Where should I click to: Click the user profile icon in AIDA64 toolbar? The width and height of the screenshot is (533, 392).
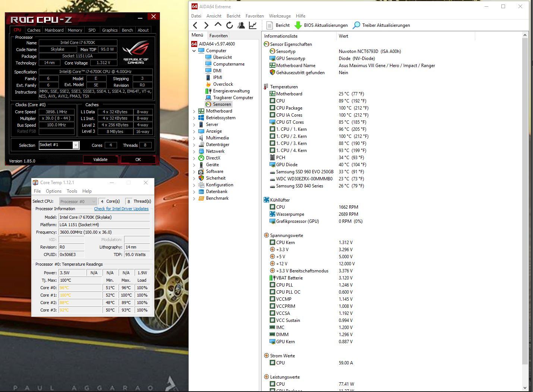[241, 25]
